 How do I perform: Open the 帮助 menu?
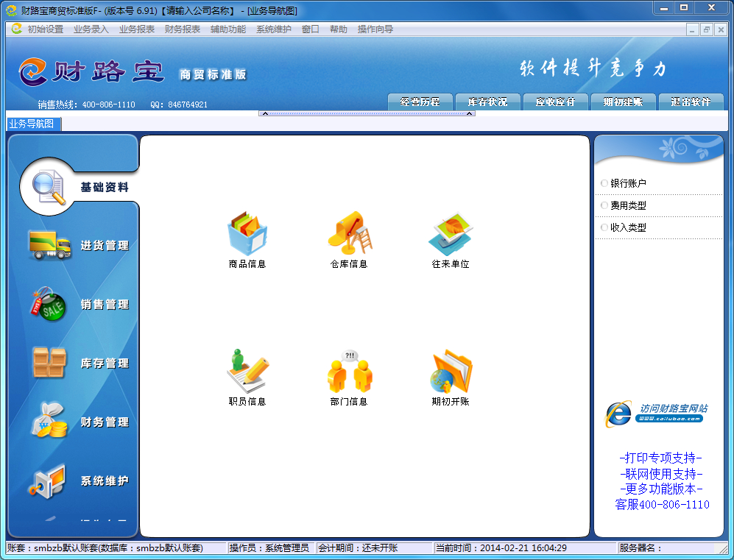(x=339, y=29)
